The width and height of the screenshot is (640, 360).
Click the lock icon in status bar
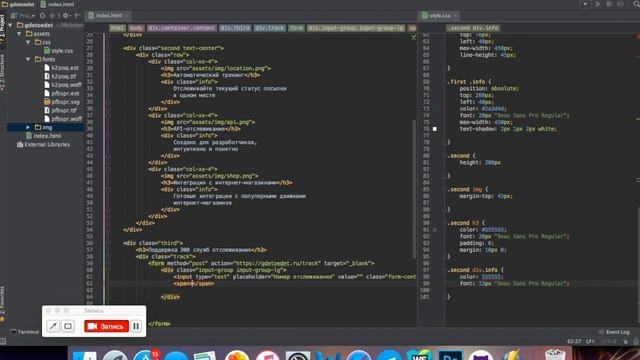[x=625, y=341]
